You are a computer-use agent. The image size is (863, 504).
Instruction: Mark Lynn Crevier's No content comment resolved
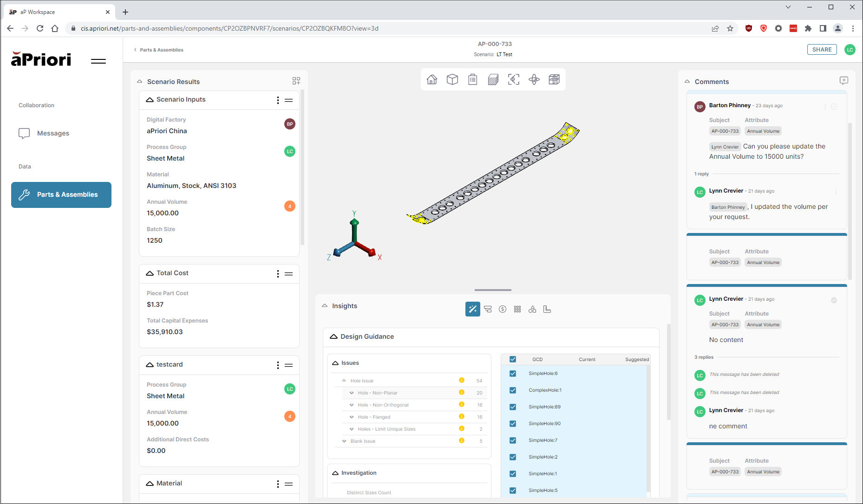point(834,300)
